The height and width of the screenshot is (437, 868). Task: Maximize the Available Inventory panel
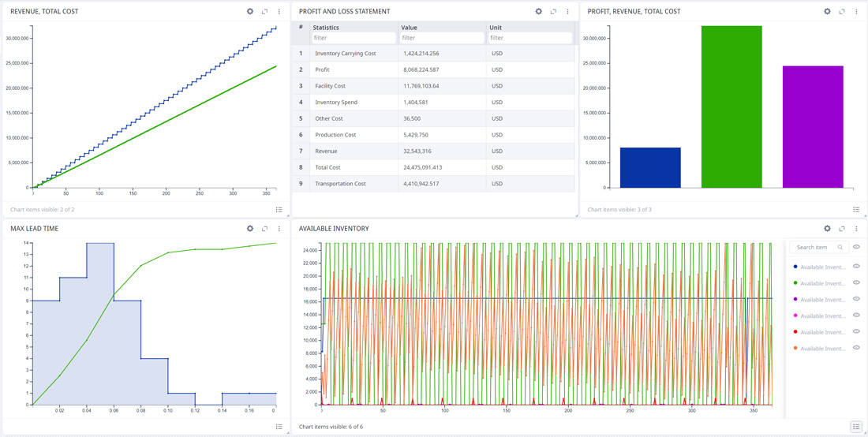tap(842, 229)
